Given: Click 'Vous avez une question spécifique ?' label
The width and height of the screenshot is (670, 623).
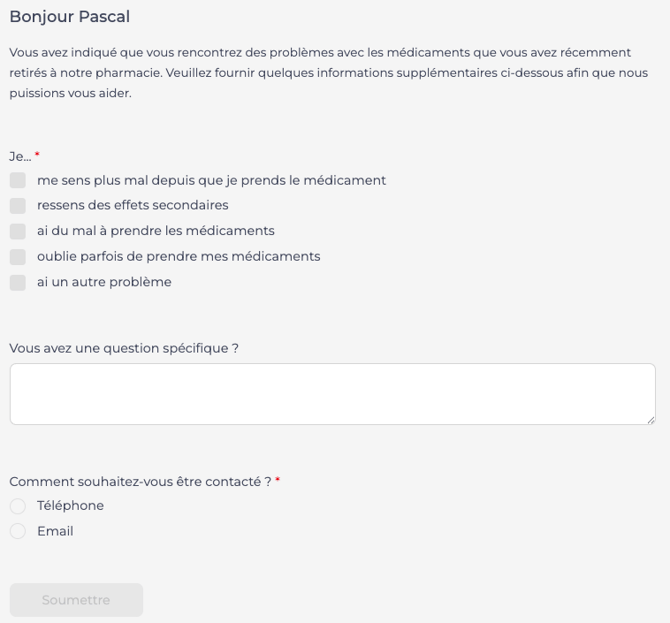Looking at the screenshot, I should (x=124, y=349).
